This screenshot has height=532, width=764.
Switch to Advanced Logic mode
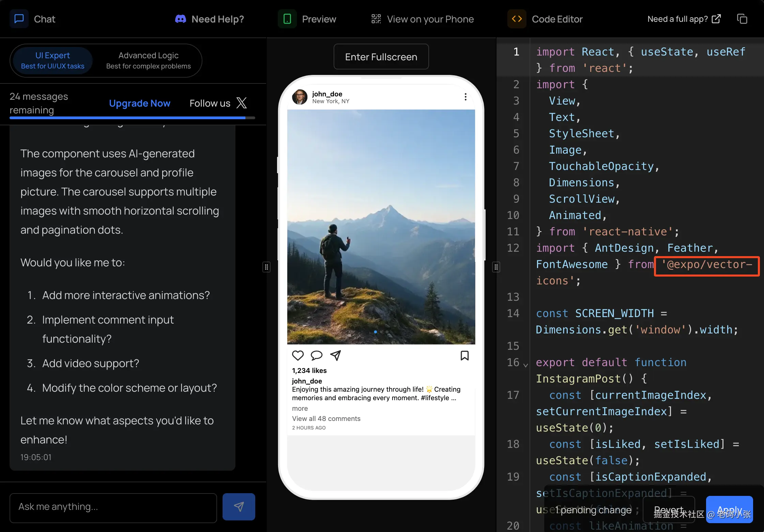point(148,60)
